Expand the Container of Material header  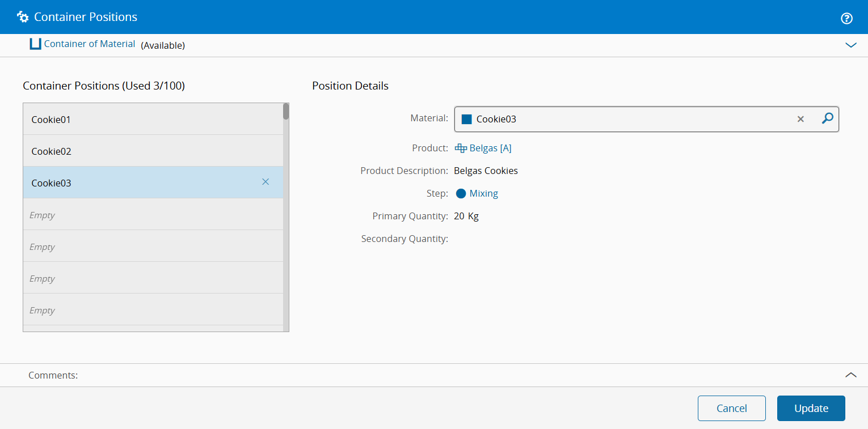850,45
